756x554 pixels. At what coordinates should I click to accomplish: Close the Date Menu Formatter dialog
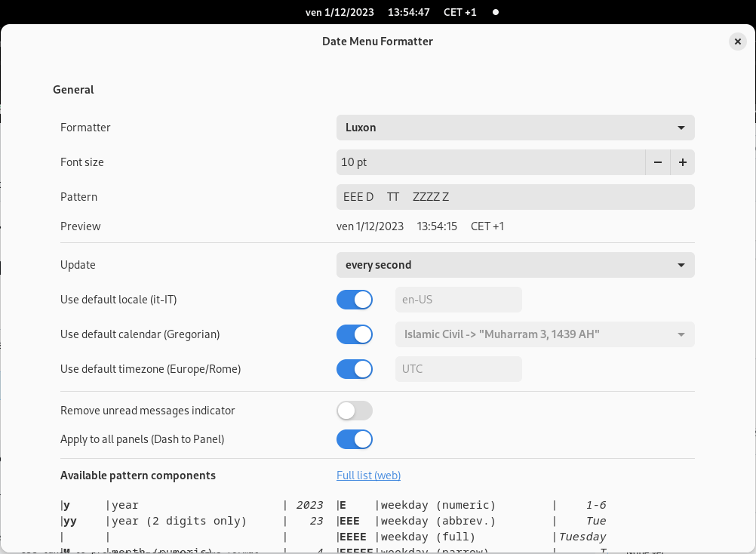[737, 42]
